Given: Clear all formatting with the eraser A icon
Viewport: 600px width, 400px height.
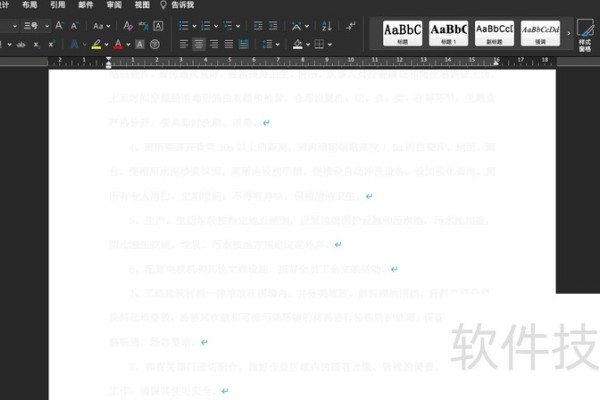Looking at the screenshot, I should coord(128,26).
